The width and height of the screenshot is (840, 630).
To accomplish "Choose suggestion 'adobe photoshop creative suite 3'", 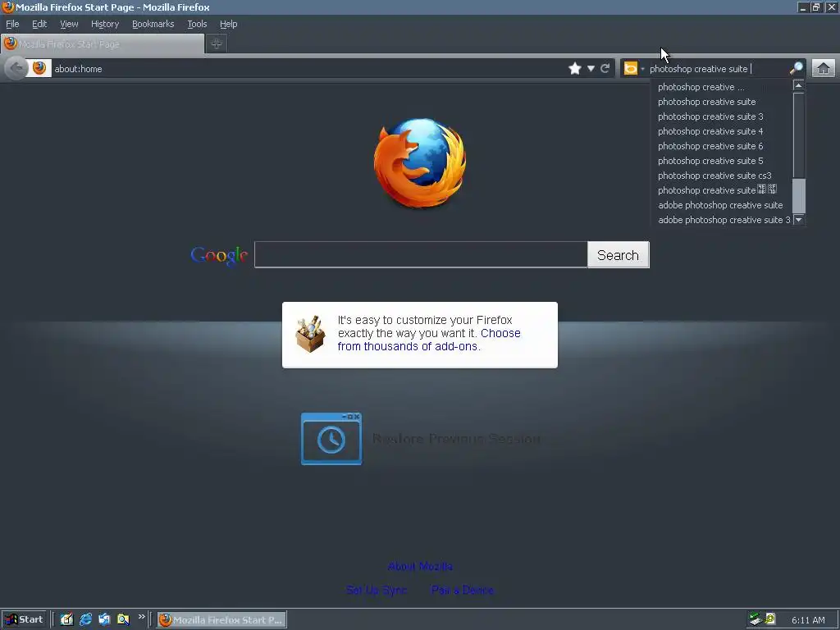I will [x=724, y=220].
